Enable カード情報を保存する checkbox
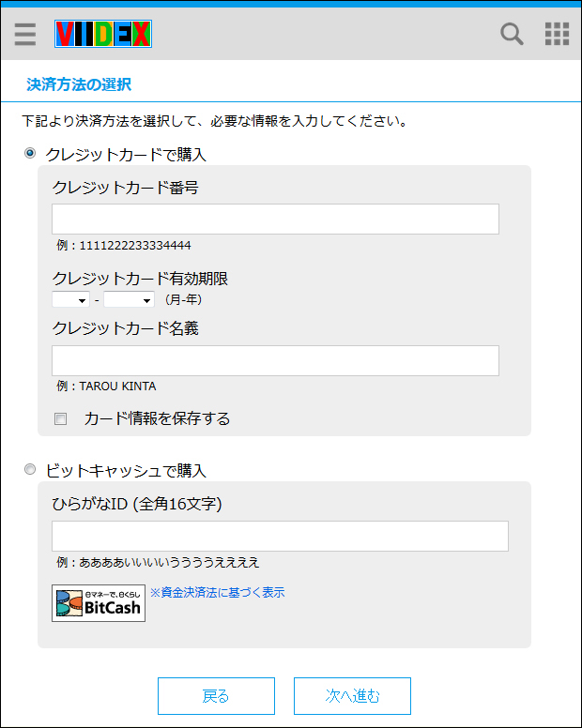Image resolution: width=582 pixels, height=728 pixels. [x=60, y=419]
